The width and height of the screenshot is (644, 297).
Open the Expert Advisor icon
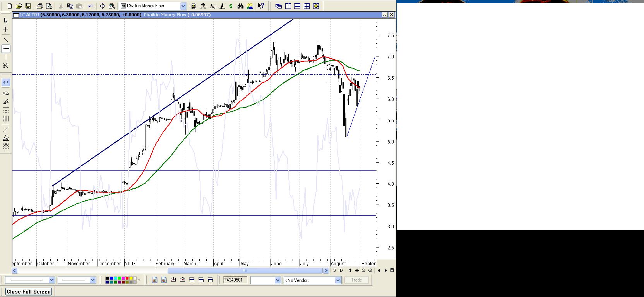tap(194, 6)
